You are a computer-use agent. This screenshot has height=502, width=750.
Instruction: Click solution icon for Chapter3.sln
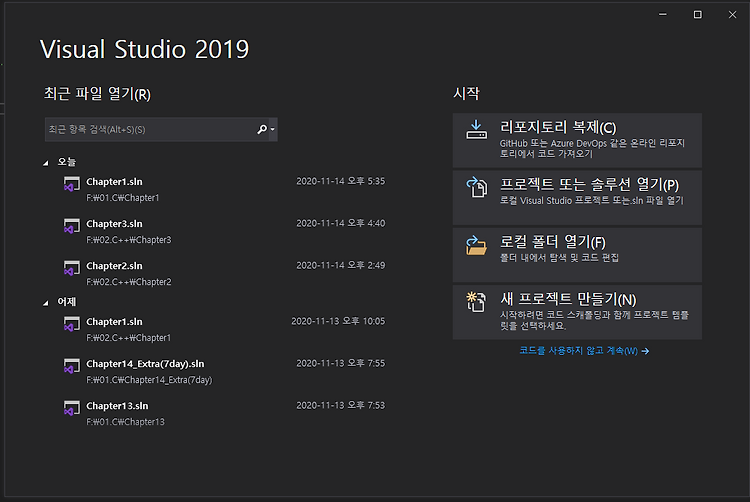(72, 226)
